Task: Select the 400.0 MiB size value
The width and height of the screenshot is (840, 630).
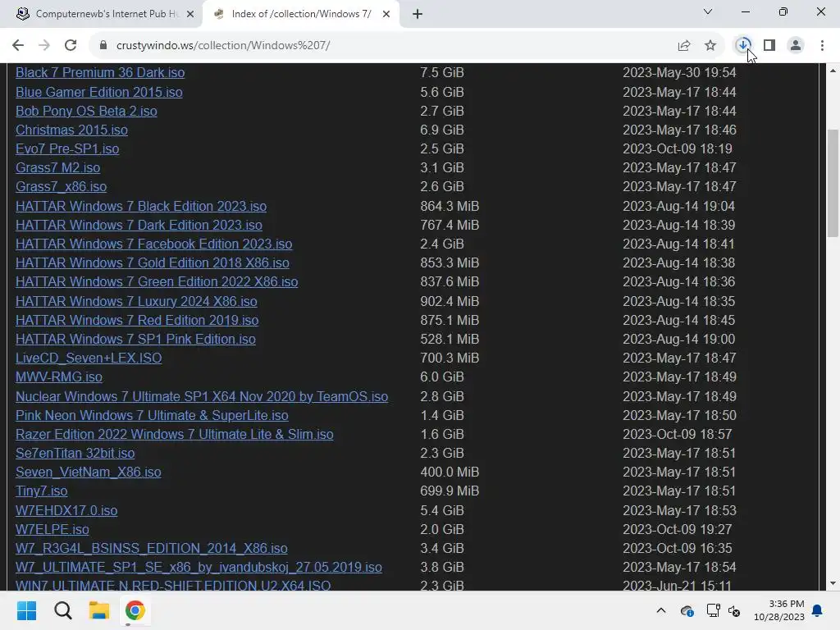Action: click(450, 472)
